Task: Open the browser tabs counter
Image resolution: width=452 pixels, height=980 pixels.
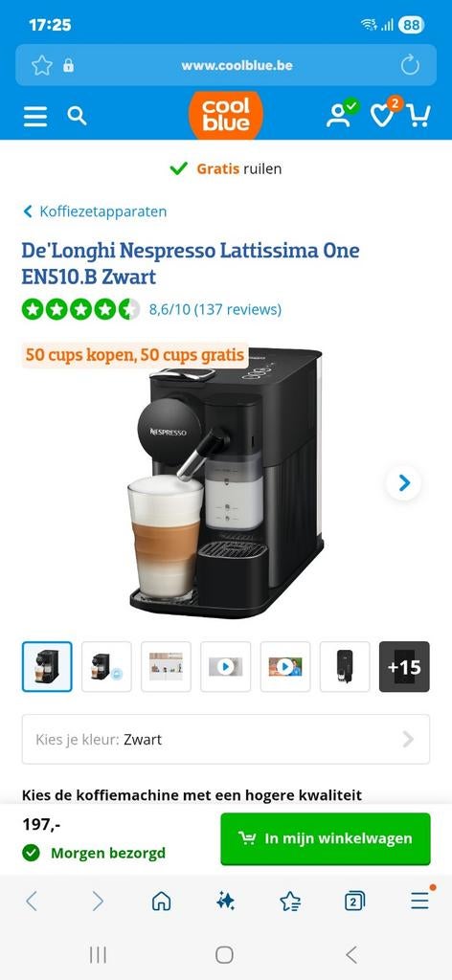Action: tap(354, 901)
